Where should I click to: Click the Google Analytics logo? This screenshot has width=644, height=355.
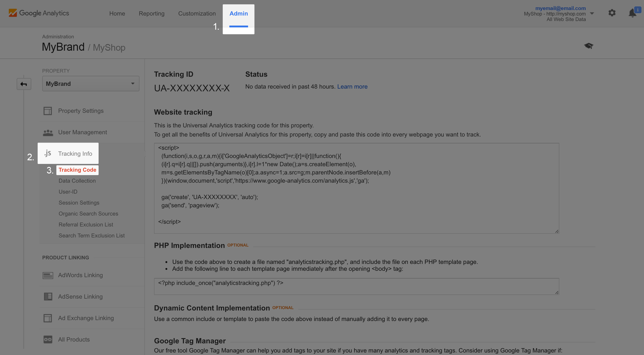pos(39,13)
